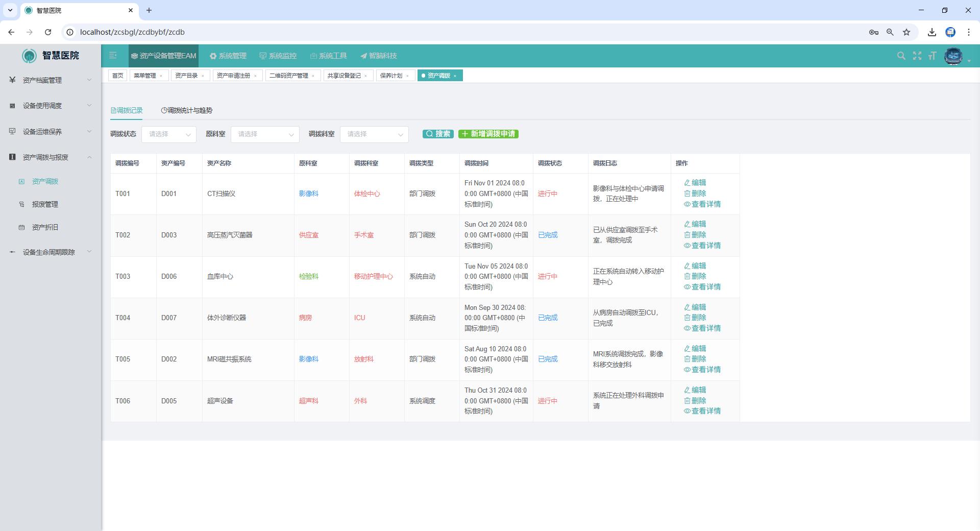Collapse the sidebar with hamburger icon

[x=113, y=56]
